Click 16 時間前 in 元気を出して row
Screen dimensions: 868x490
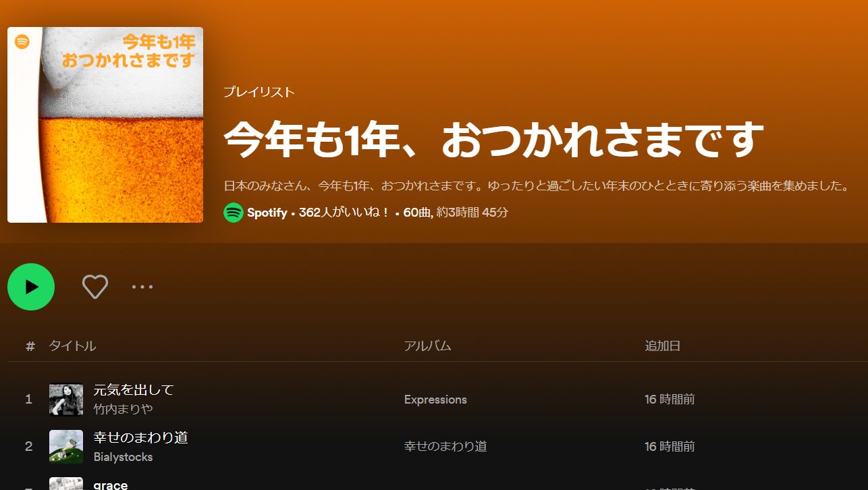point(670,400)
